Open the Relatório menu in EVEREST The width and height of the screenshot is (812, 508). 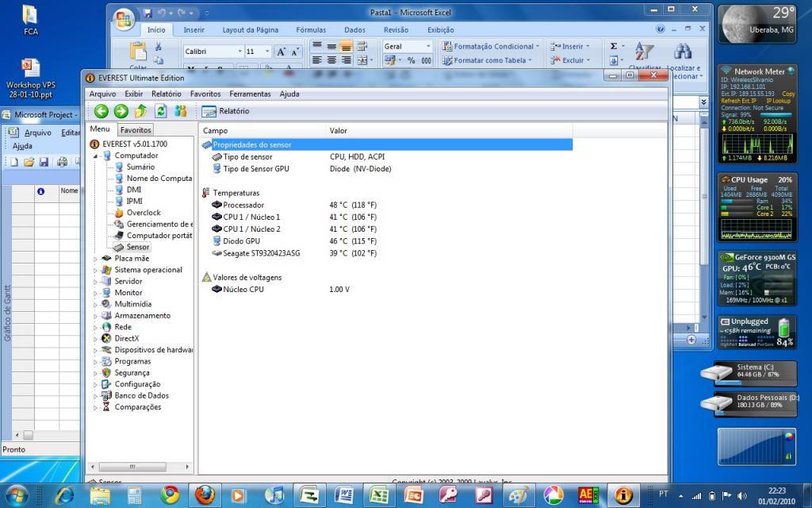167,94
